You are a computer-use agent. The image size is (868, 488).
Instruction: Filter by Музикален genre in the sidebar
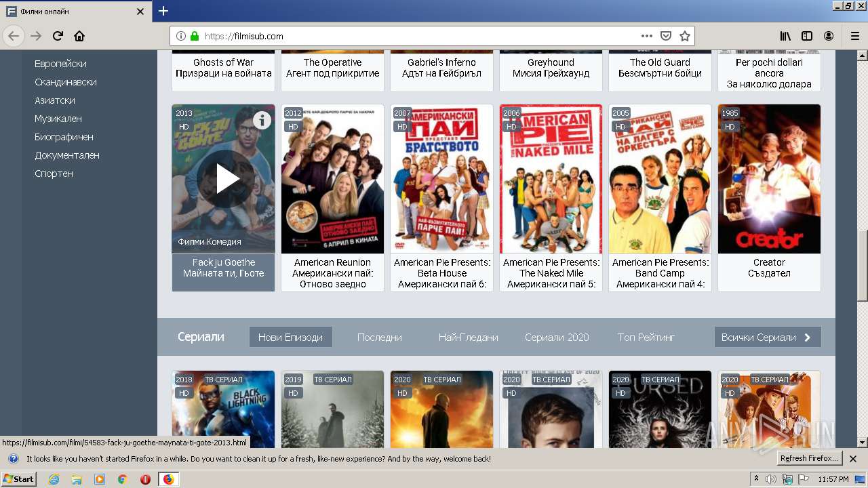pyautogui.click(x=58, y=119)
